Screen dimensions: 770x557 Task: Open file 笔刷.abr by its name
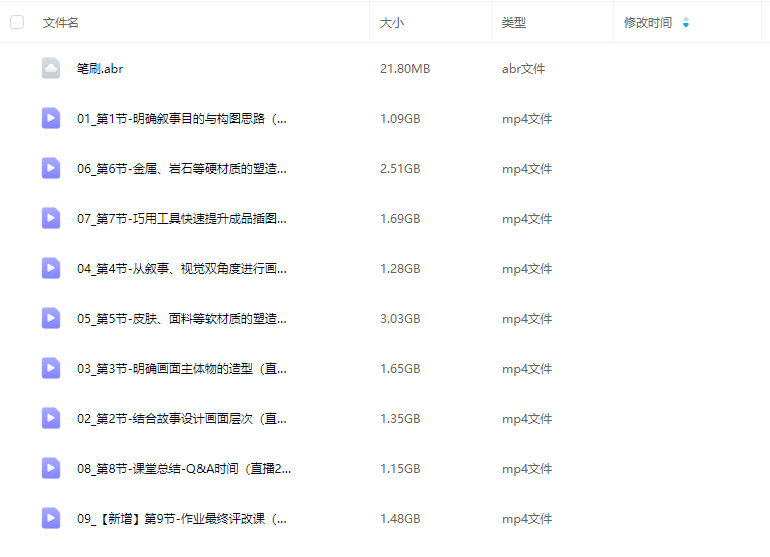coord(100,69)
